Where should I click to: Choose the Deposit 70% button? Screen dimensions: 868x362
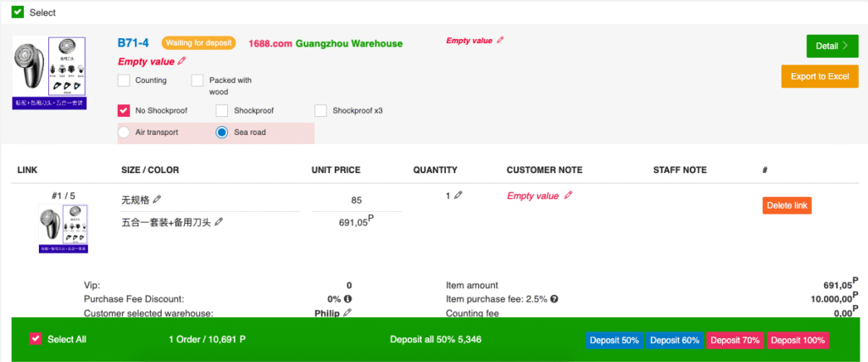(735, 340)
